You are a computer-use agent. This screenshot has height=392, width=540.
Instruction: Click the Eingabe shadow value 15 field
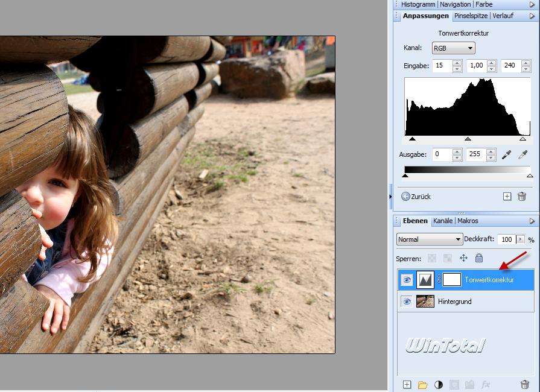click(x=442, y=65)
